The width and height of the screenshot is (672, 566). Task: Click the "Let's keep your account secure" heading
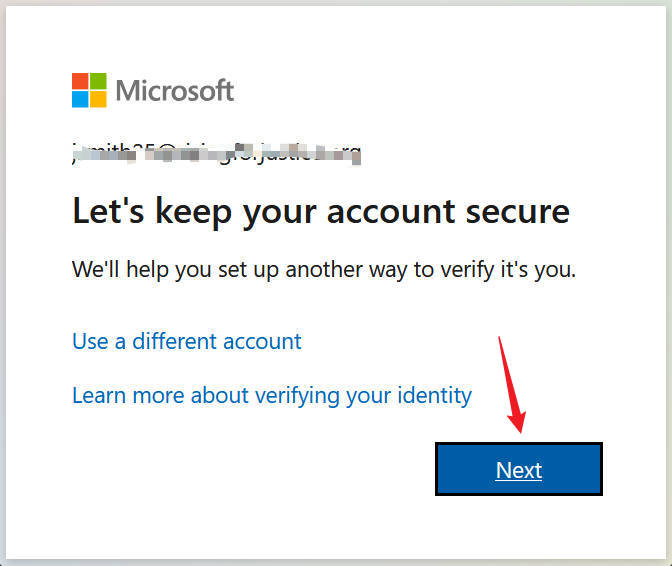pyautogui.click(x=321, y=212)
